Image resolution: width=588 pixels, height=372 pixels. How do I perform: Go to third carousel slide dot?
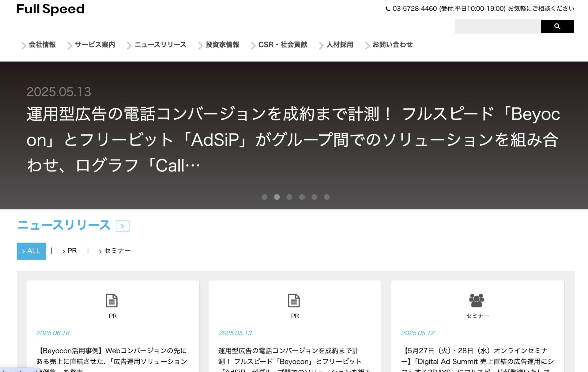point(289,197)
